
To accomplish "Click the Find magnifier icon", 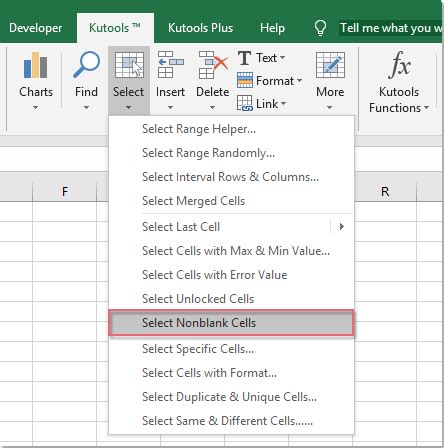I will coord(86,65).
